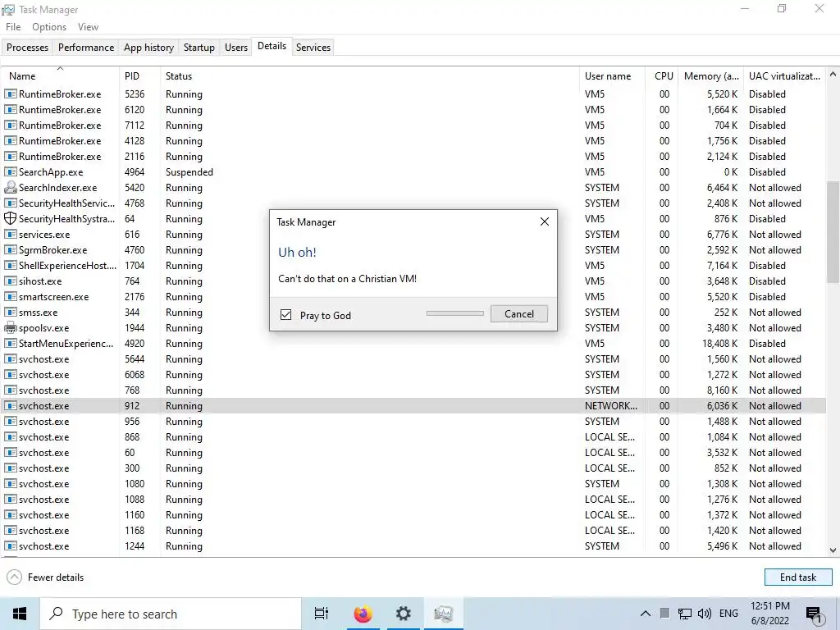Click the Task Manager taskbar icon

point(444,614)
